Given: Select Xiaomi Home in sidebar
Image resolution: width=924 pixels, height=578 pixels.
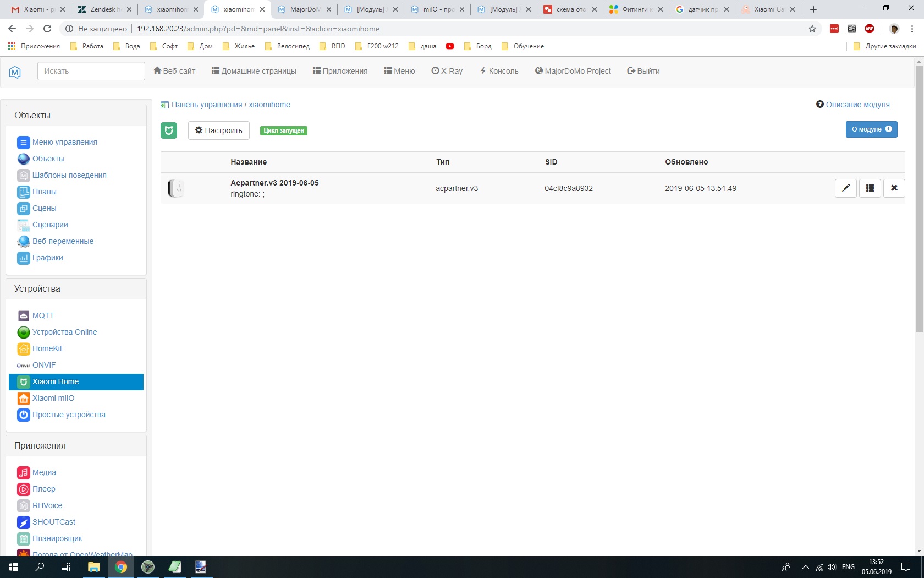Looking at the screenshot, I should pos(76,381).
